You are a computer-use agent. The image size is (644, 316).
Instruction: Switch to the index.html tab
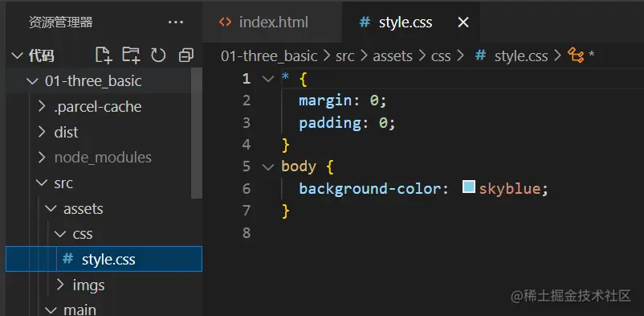click(x=272, y=23)
